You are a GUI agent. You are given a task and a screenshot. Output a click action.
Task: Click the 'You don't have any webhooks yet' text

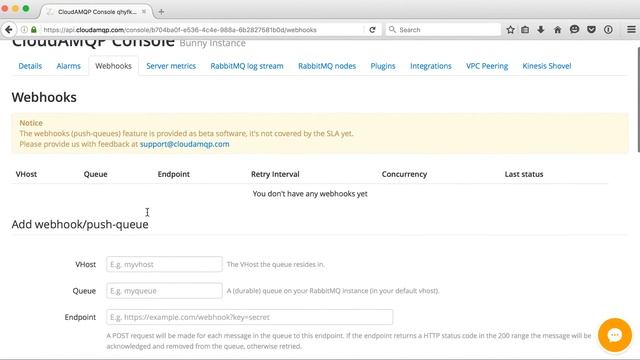[310, 194]
